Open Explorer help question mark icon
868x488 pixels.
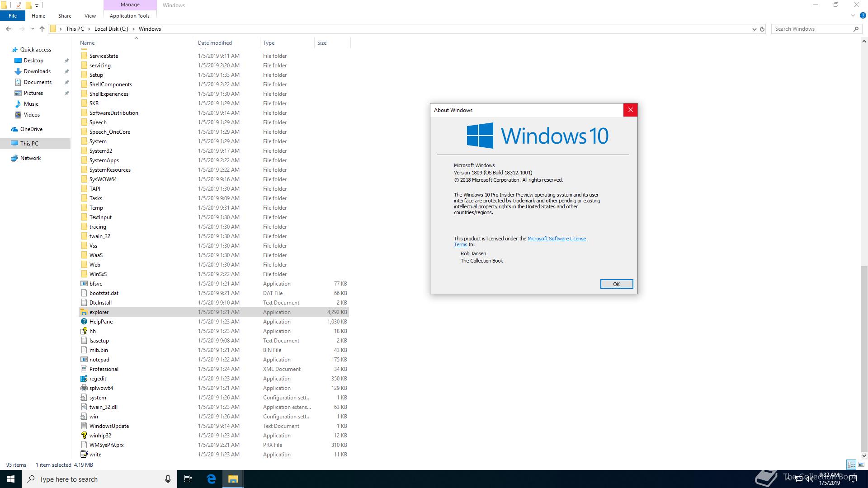coord(863,16)
